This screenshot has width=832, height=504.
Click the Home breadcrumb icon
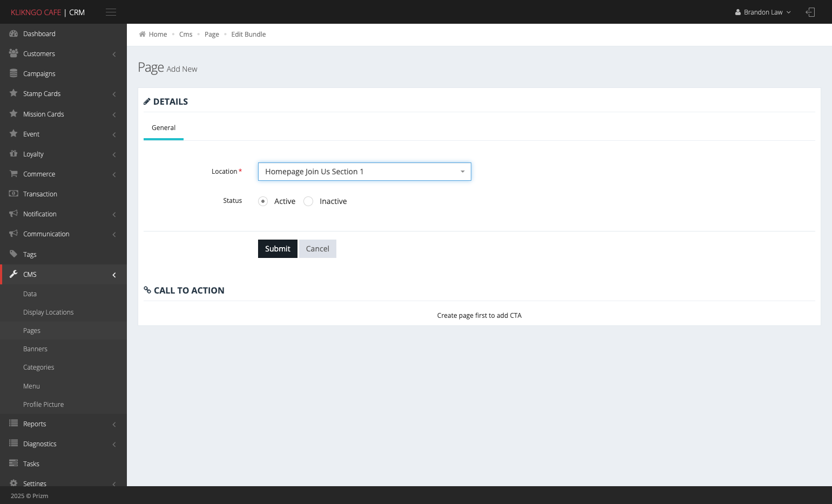[x=142, y=34]
